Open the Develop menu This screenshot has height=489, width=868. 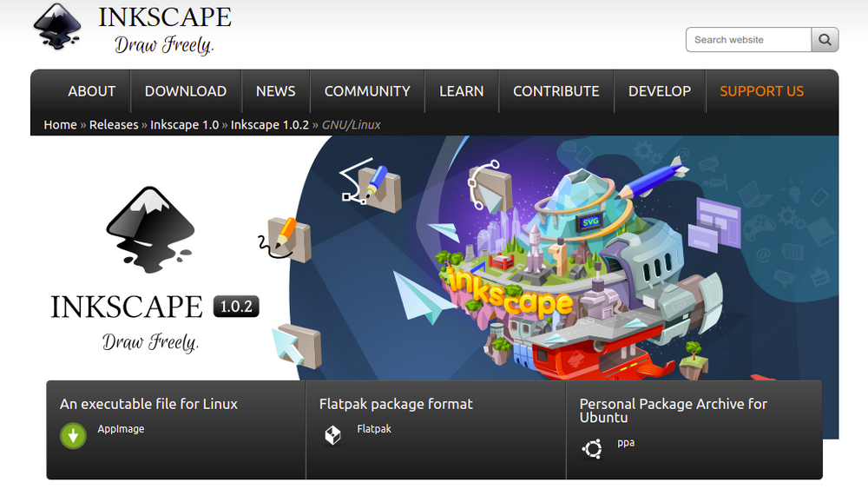(x=660, y=91)
